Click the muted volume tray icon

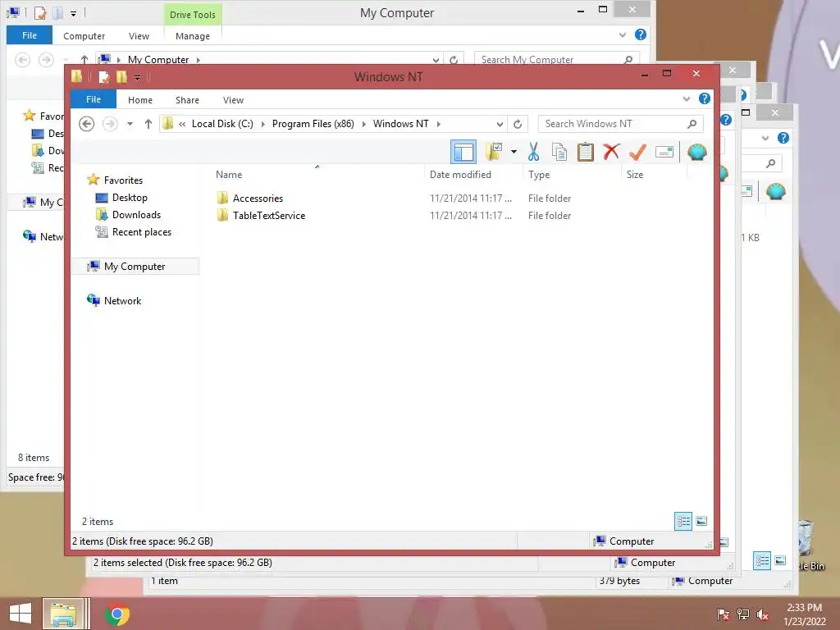[x=763, y=614]
